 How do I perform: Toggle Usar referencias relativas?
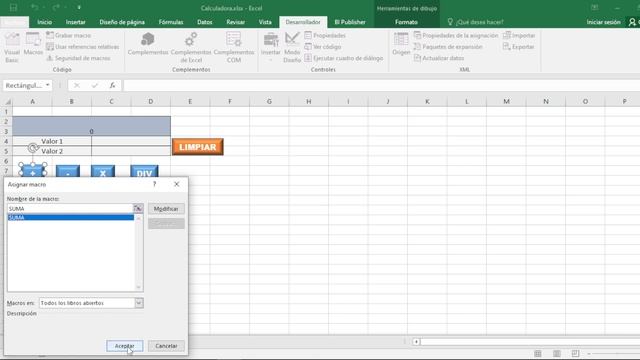(x=82, y=47)
